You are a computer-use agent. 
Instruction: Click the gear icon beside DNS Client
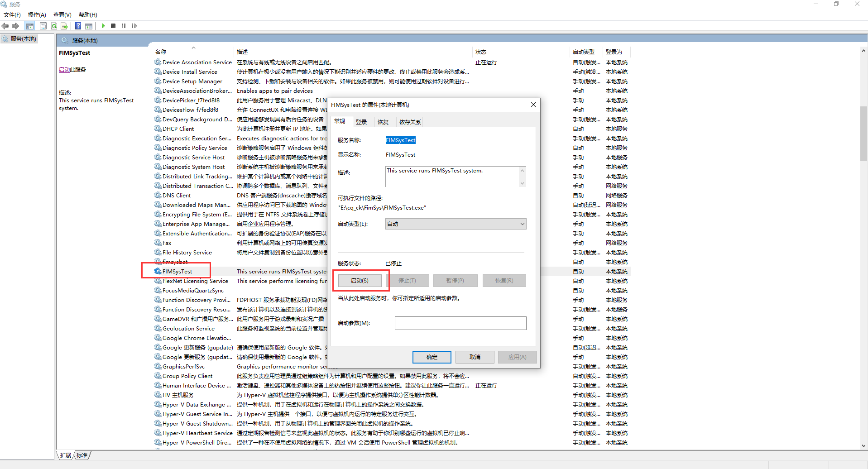tap(158, 195)
